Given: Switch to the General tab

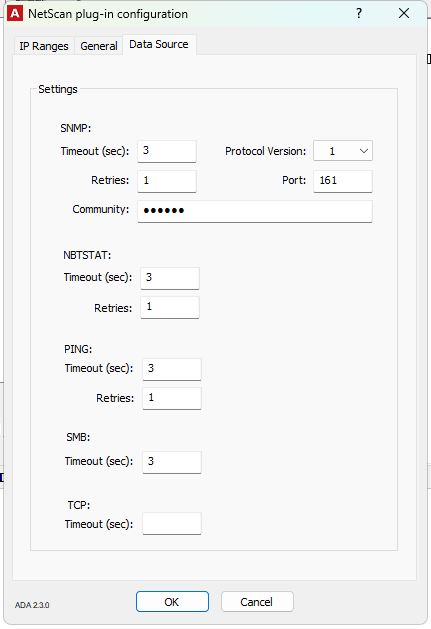Looking at the screenshot, I should [x=99, y=46].
